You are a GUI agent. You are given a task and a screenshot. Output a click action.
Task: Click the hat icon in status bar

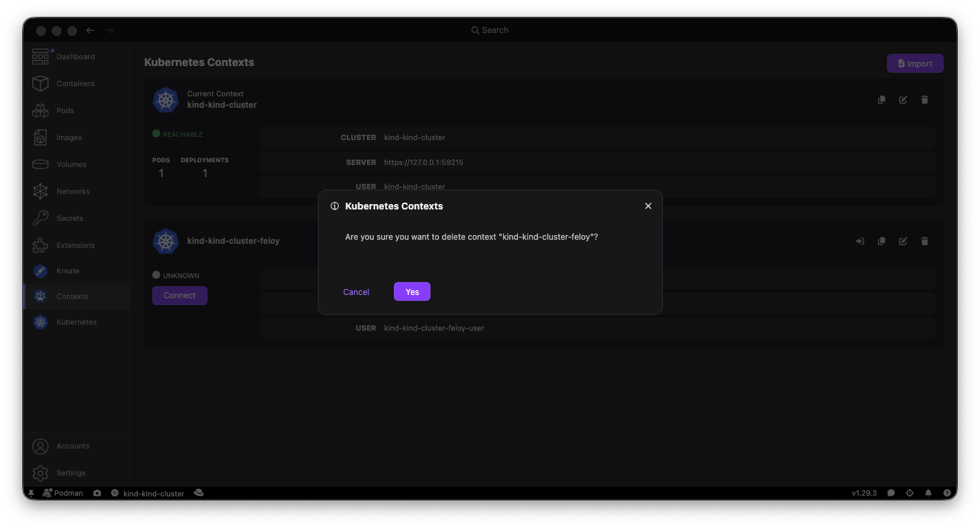[x=199, y=493]
